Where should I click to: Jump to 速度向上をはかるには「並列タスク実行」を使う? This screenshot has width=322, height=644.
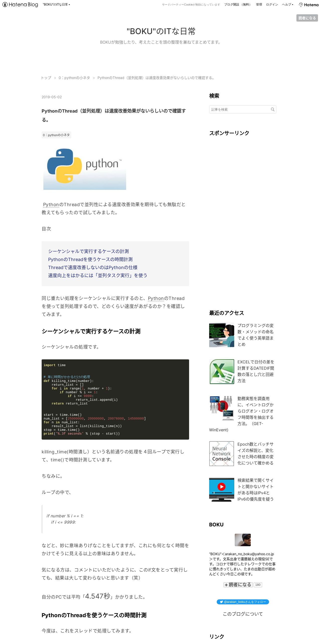[x=98, y=275]
